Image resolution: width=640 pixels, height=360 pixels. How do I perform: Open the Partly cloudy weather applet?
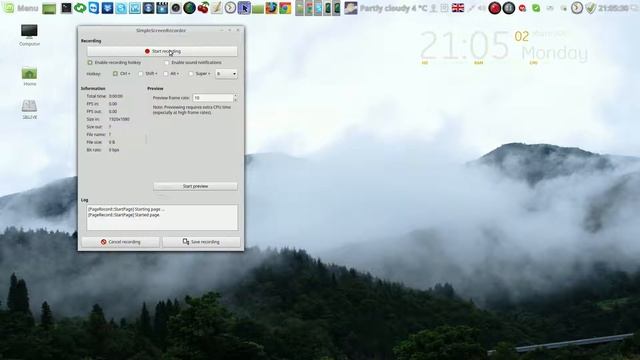[387, 8]
